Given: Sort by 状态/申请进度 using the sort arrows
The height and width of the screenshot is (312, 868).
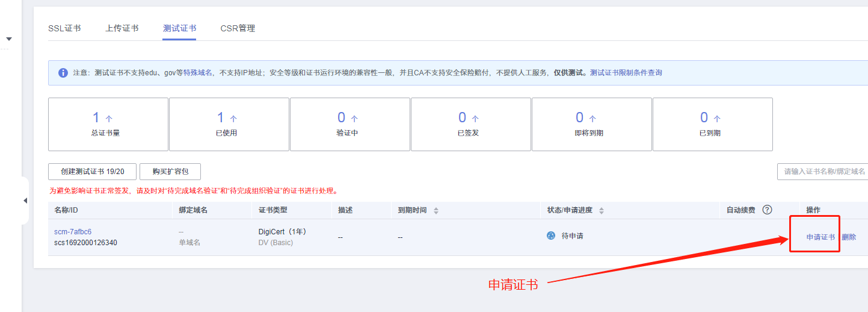Looking at the screenshot, I should pos(601,210).
